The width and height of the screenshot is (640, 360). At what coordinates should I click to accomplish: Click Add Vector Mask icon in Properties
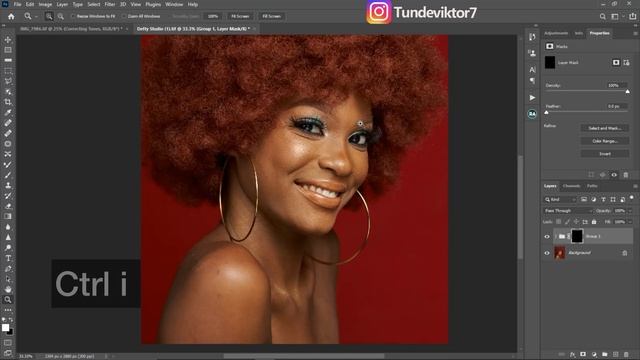626,62
